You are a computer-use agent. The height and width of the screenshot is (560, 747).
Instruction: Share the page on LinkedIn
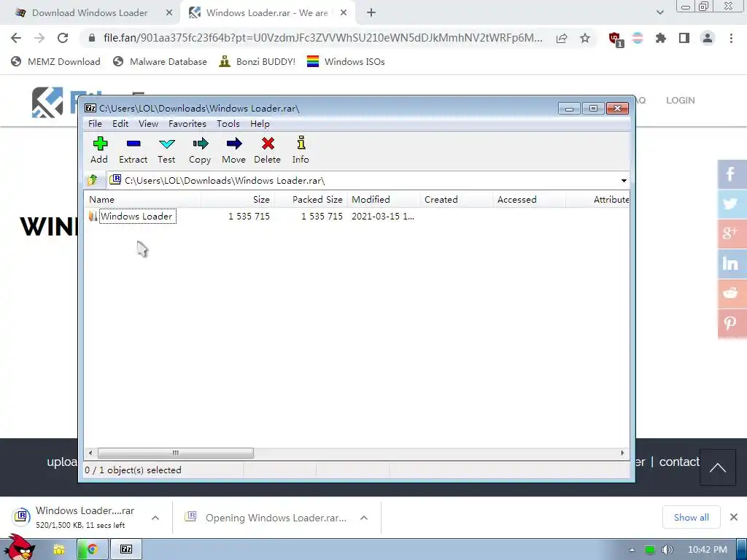(x=732, y=264)
